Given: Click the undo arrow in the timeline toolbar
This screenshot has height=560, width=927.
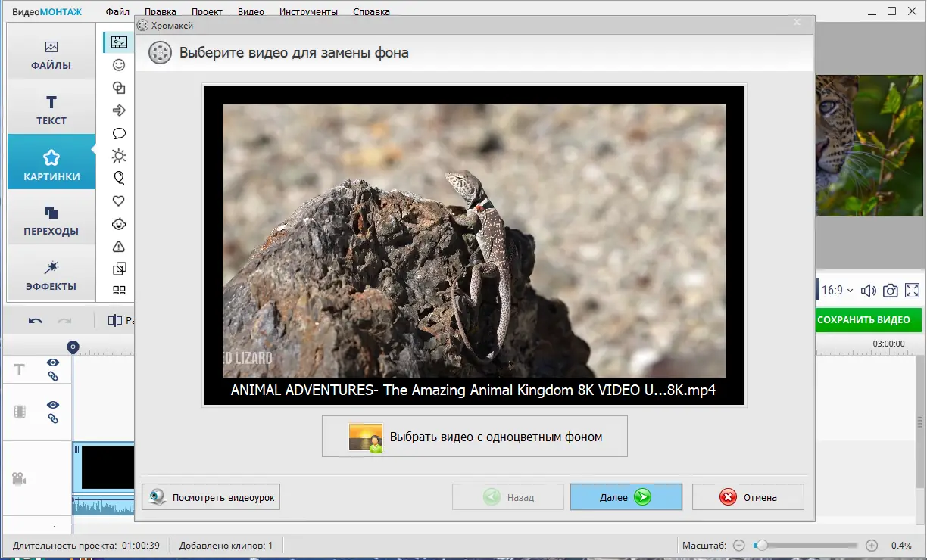Looking at the screenshot, I should click(36, 320).
